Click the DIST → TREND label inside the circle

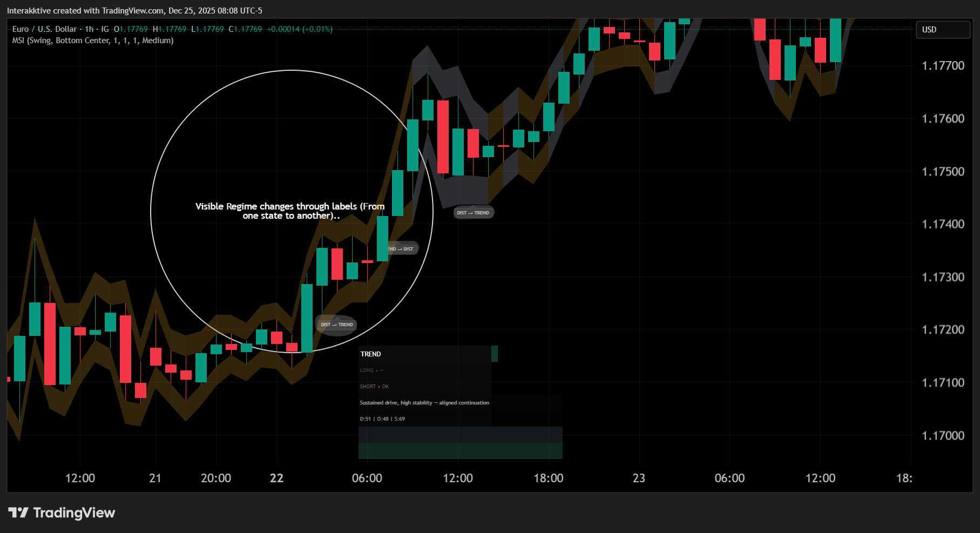pos(337,325)
